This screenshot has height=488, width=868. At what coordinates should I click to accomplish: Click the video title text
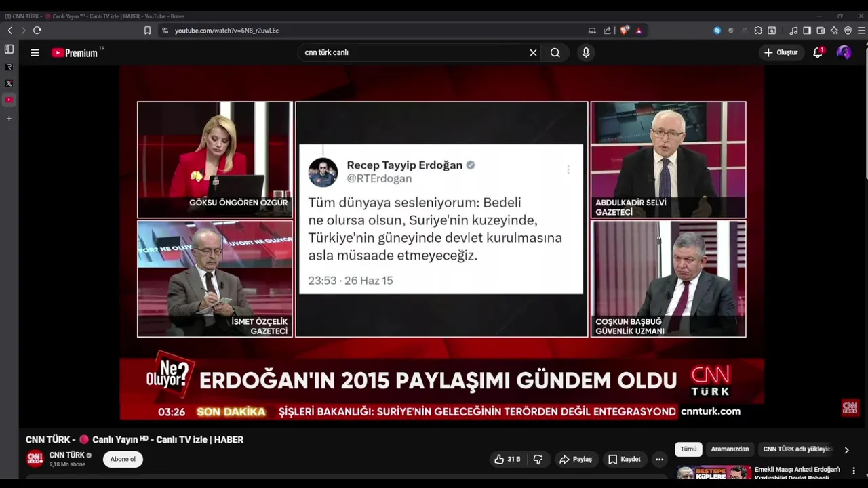point(134,439)
